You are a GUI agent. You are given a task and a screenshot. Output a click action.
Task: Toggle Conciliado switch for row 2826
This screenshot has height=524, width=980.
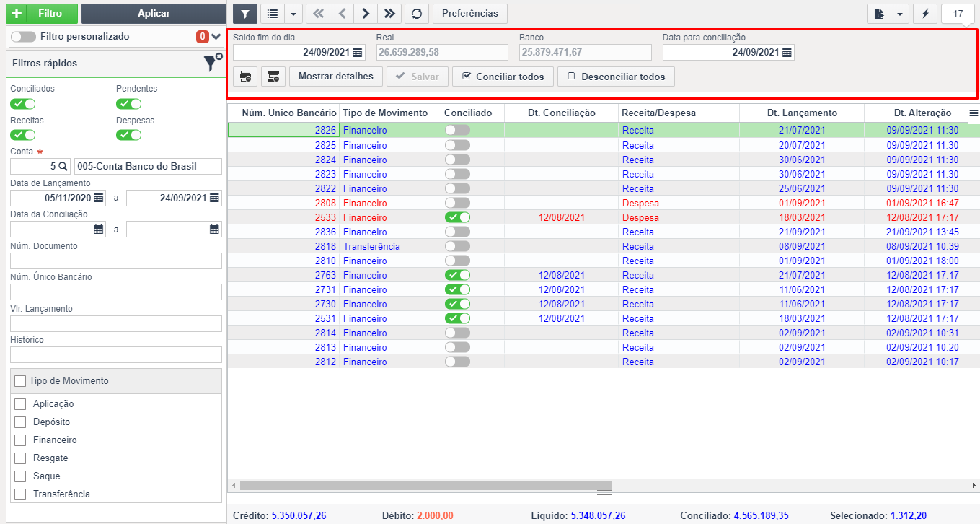tap(457, 130)
